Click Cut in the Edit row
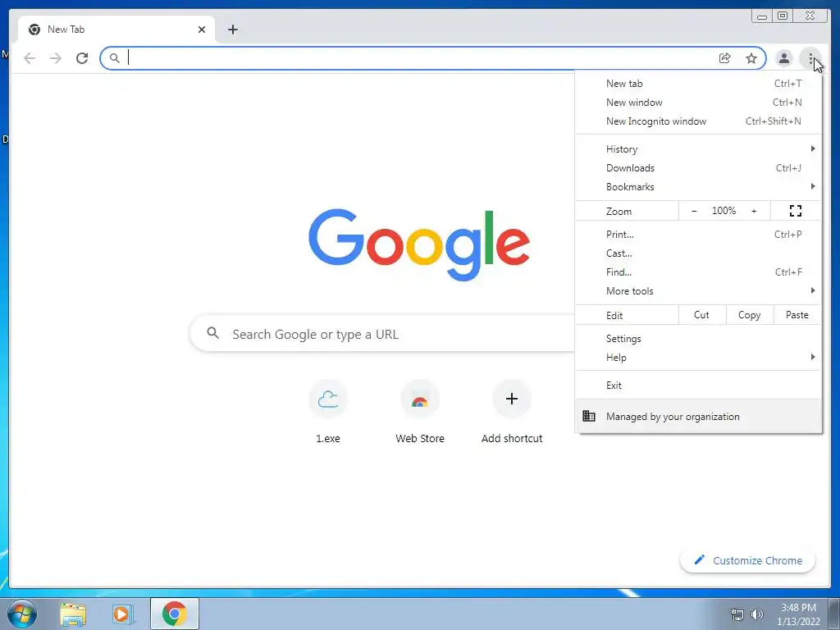Image resolution: width=840 pixels, height=630 pixels. click(x=702, y=315)
